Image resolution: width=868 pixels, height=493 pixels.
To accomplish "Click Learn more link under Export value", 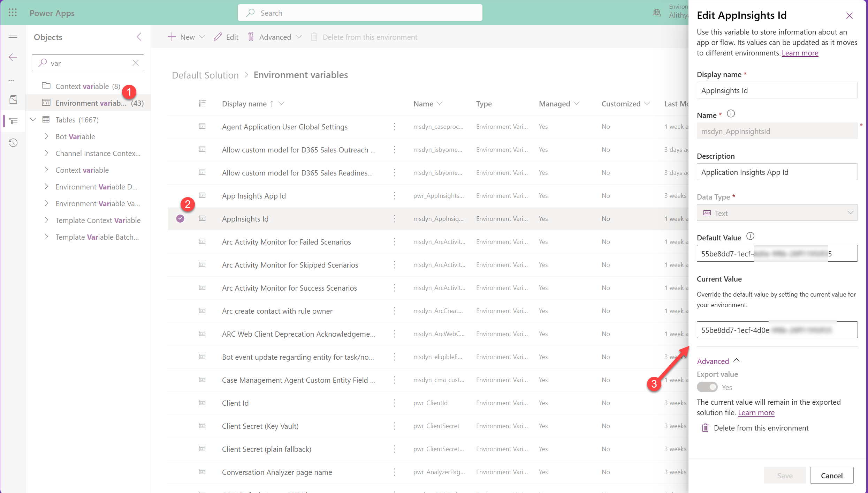I will coord(756,413).
